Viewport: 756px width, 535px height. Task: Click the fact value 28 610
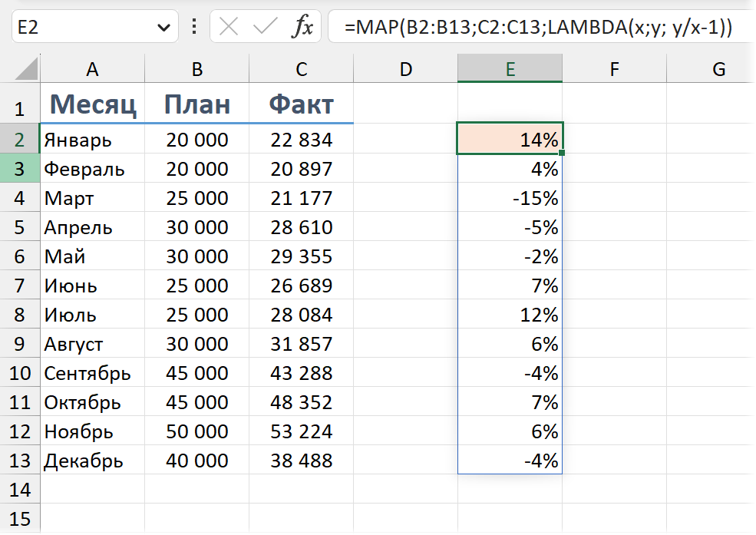coord(302,227)
